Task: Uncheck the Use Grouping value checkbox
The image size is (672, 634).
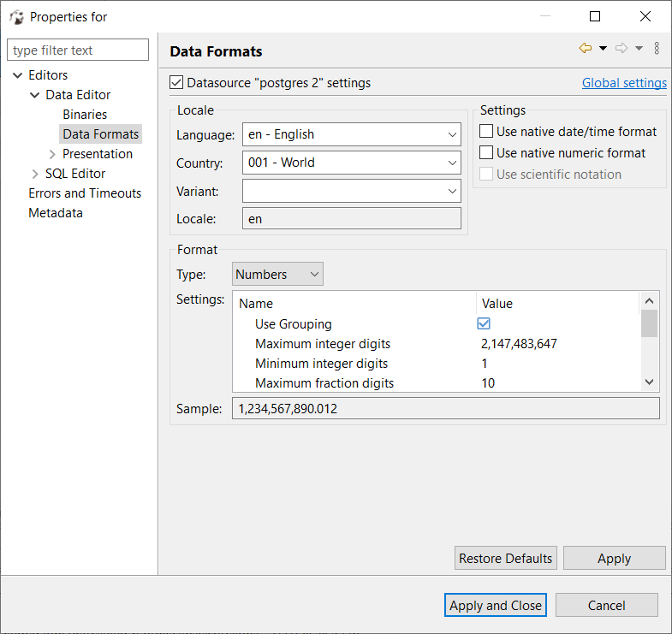Action: (x=484, y=323)
